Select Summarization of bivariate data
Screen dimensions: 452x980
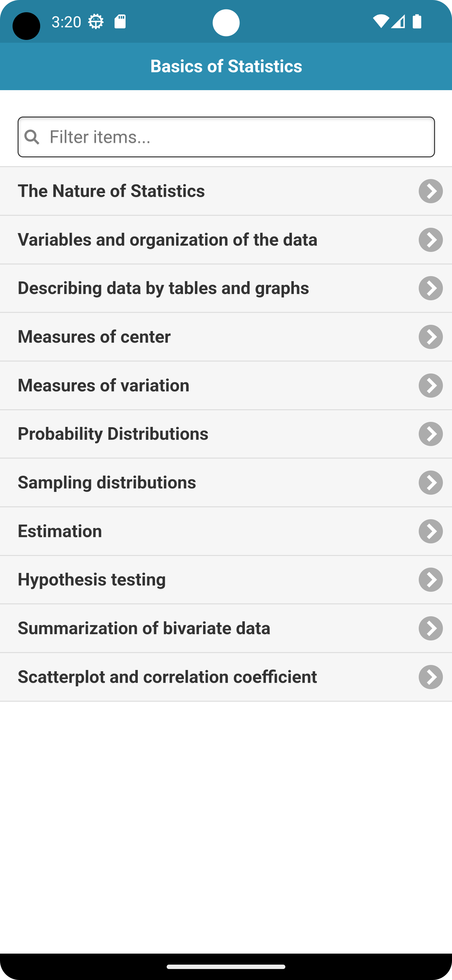click(x=226, y=628)
